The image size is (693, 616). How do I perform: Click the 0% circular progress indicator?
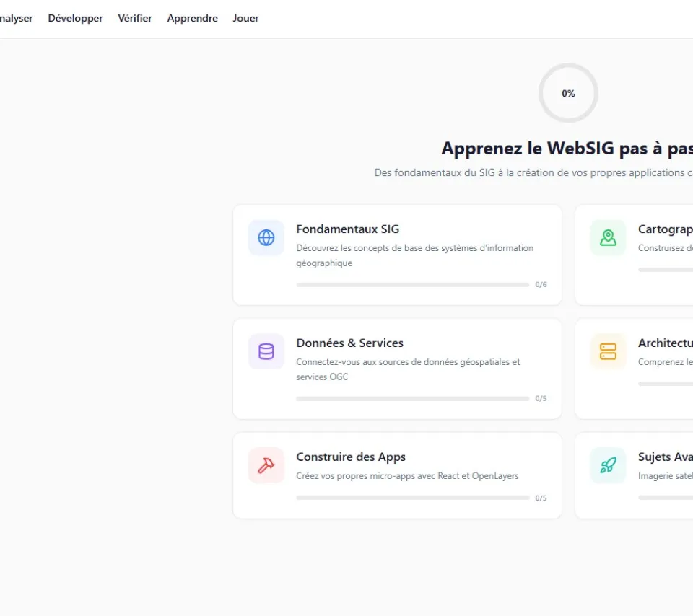[568, 93]
